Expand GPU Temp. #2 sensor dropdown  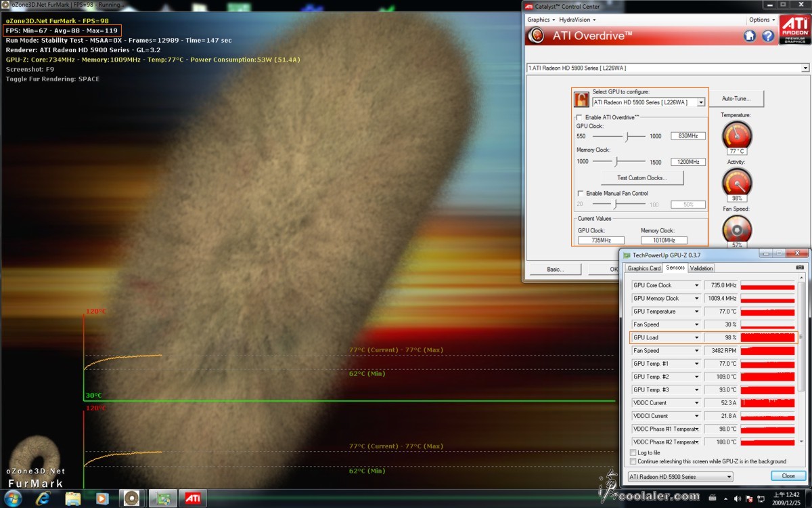coord(697,377)
